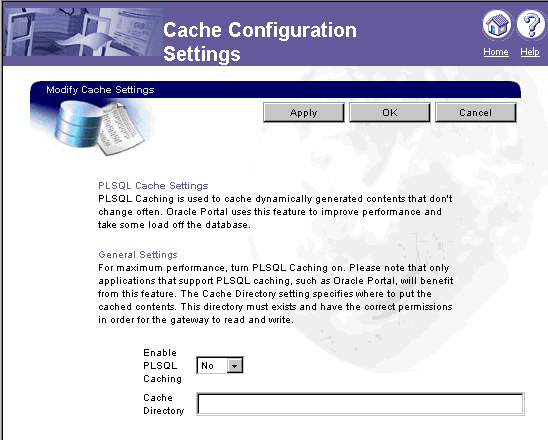The image size is (548, 440).
Task: Apply the cache settings
Action: point(303,113)
